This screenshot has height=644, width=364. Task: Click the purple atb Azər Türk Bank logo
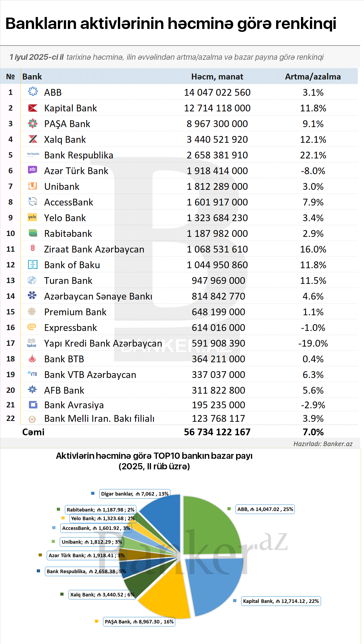pyautogui.click(x=33, y=170)
